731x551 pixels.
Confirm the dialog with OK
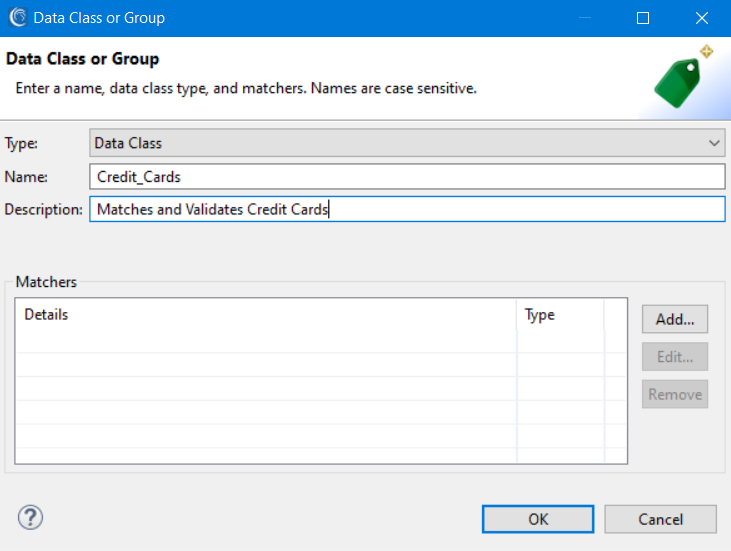coord(538,519)
